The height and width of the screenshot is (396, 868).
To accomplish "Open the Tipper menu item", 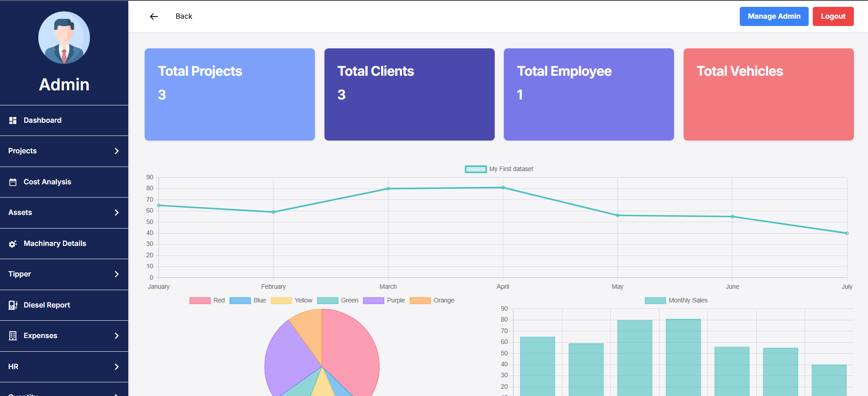I will coord(64,274).
